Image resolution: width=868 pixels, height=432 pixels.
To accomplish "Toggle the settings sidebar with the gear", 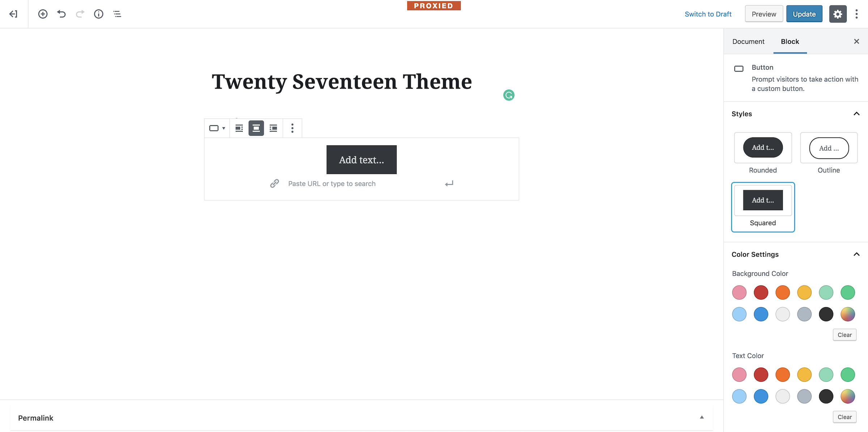I will (x=838, y=14).
